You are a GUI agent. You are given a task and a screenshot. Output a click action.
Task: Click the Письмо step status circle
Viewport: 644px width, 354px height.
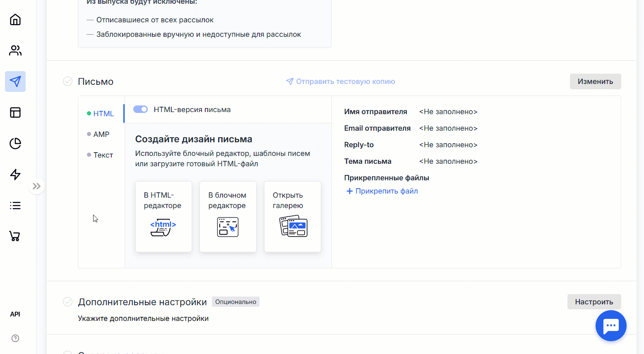pyautogui.click(x=67, y=81)
